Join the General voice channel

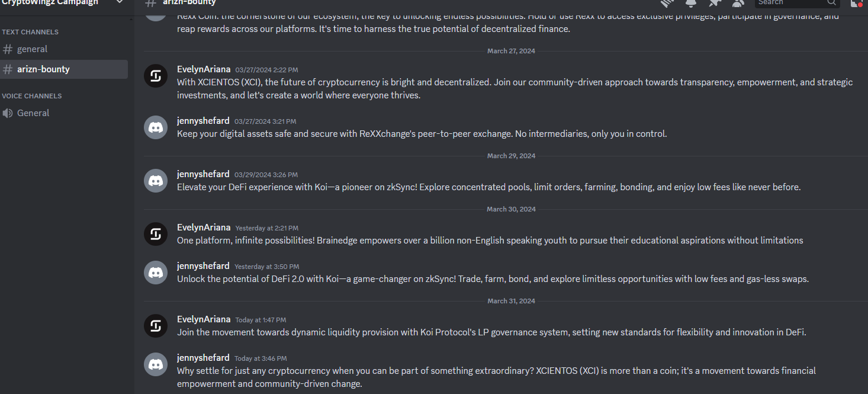click(33, 113)
